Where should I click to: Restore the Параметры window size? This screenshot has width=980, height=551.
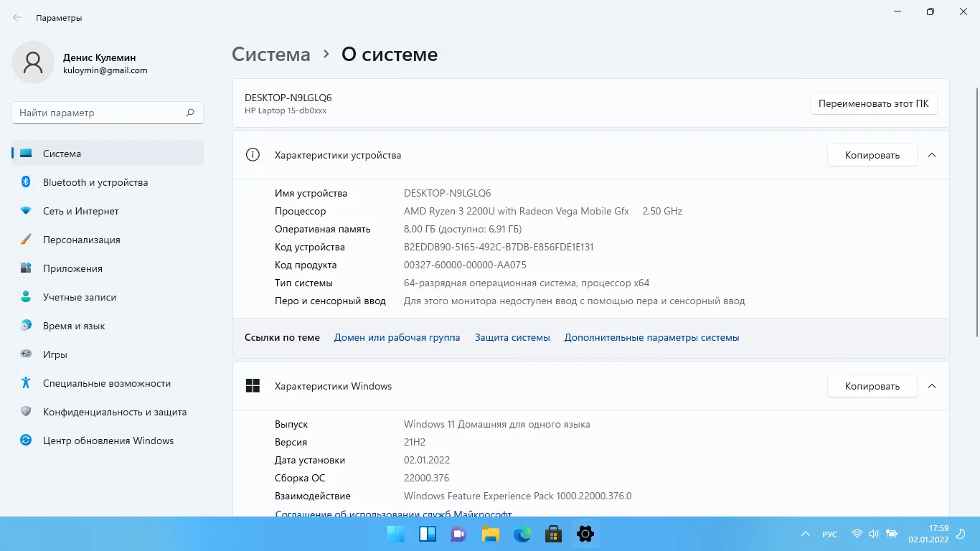[x=930, y=11]
